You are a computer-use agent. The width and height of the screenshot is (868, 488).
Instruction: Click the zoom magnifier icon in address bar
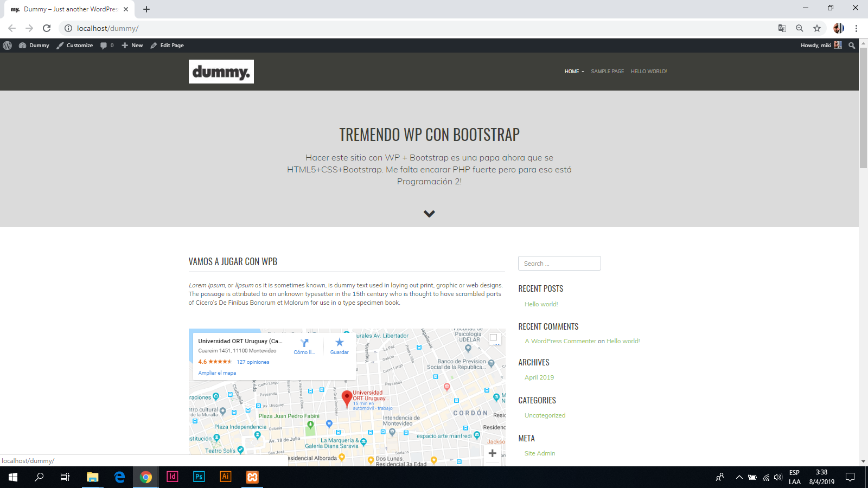click(800, 28)
